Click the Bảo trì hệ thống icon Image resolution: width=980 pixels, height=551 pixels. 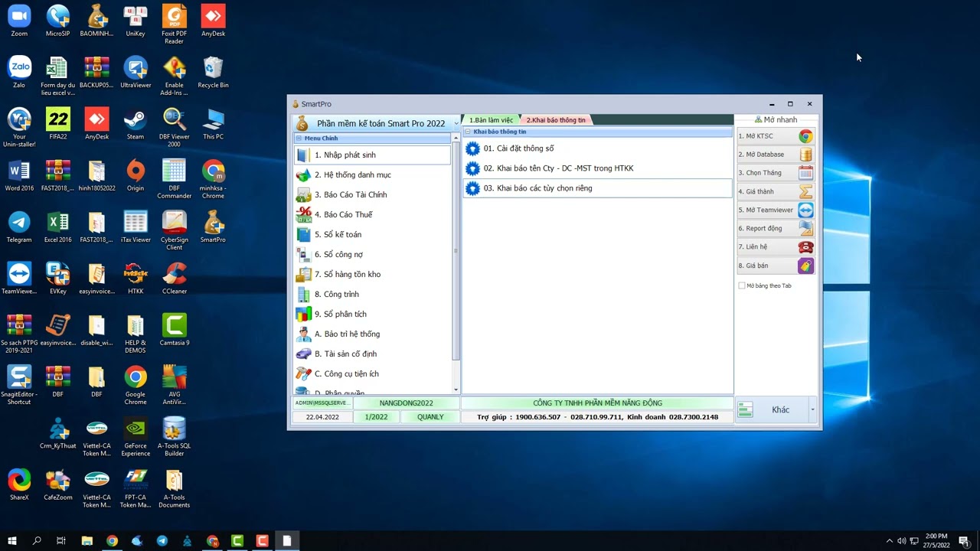tap(303, 334)
